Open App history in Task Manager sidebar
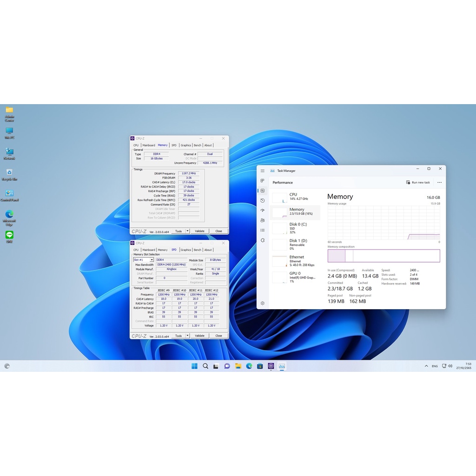This screenshot has height=476, width=476. [263, 200]
